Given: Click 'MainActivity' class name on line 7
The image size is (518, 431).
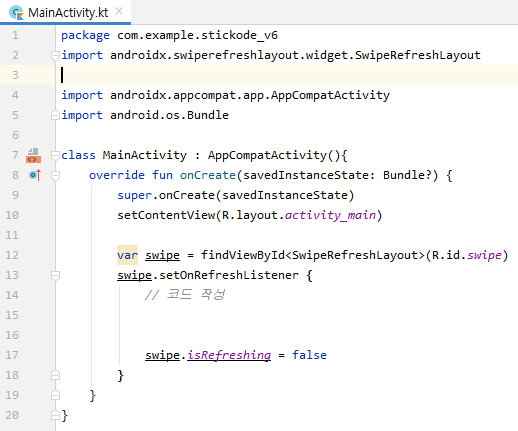Looking at the screenshot, I should (145, 155).
